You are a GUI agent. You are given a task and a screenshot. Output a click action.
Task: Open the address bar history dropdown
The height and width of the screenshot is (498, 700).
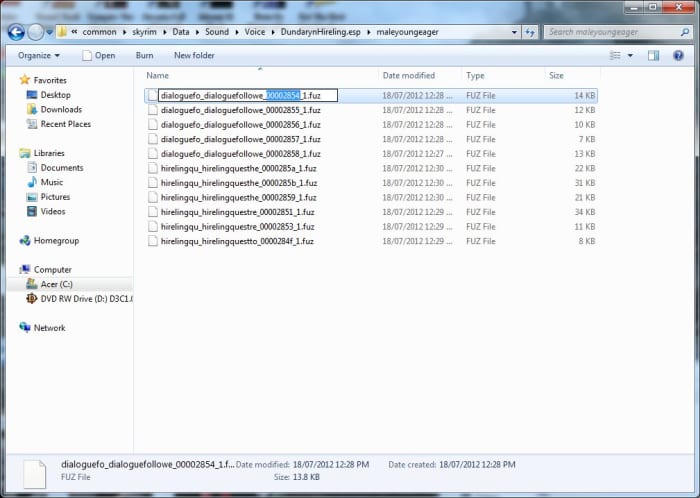click(x=514, y=32)
